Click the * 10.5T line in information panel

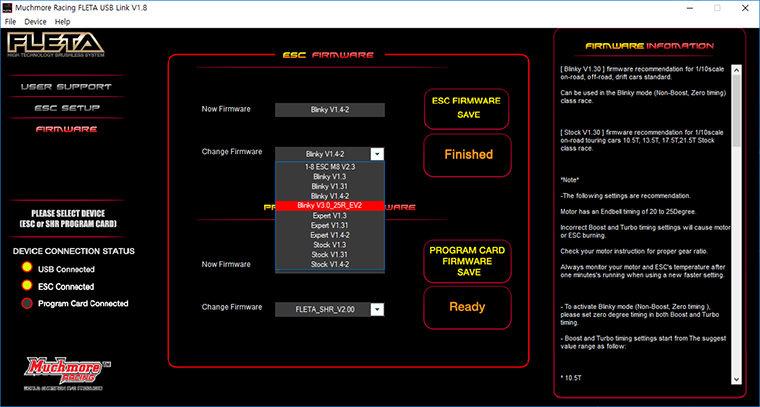(x=569, y=377)
